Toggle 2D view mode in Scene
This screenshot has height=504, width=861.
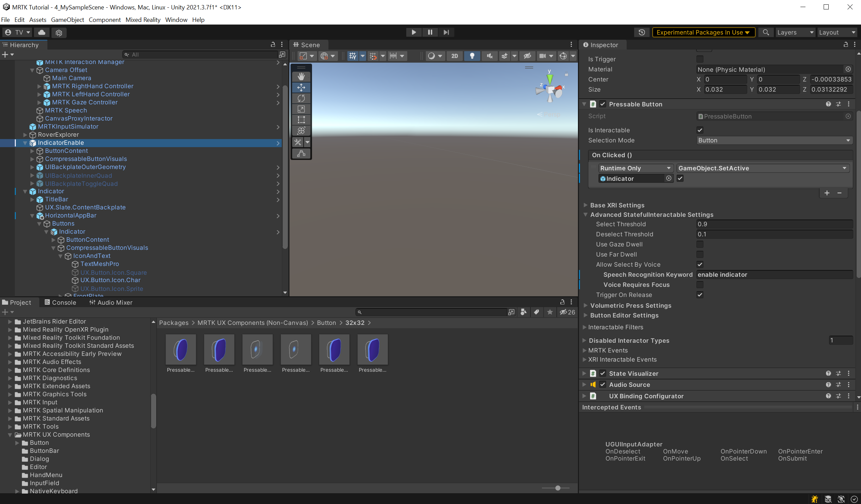454,56
